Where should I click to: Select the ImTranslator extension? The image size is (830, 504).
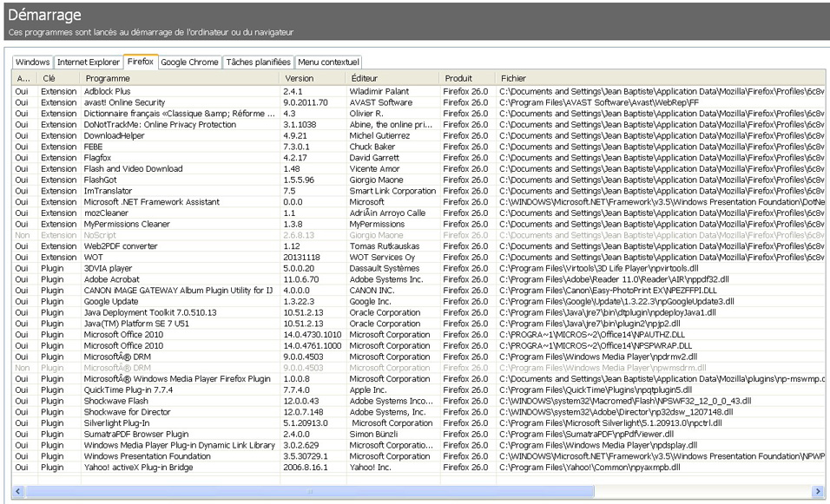coord(418,191)
